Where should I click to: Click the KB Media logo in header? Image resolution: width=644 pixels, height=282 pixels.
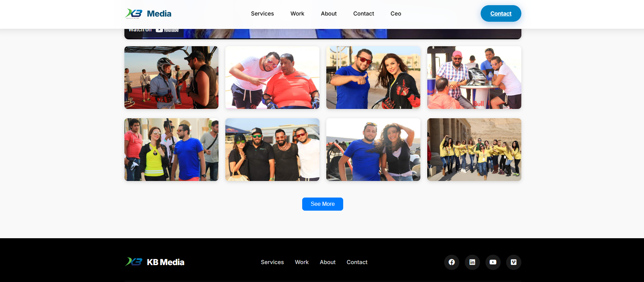(148, 14)
